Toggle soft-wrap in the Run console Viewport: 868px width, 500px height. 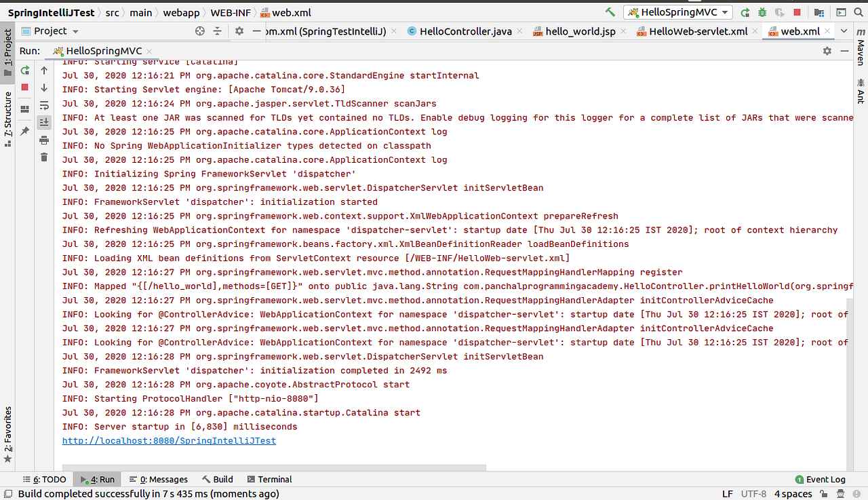(x=43, y=104)
